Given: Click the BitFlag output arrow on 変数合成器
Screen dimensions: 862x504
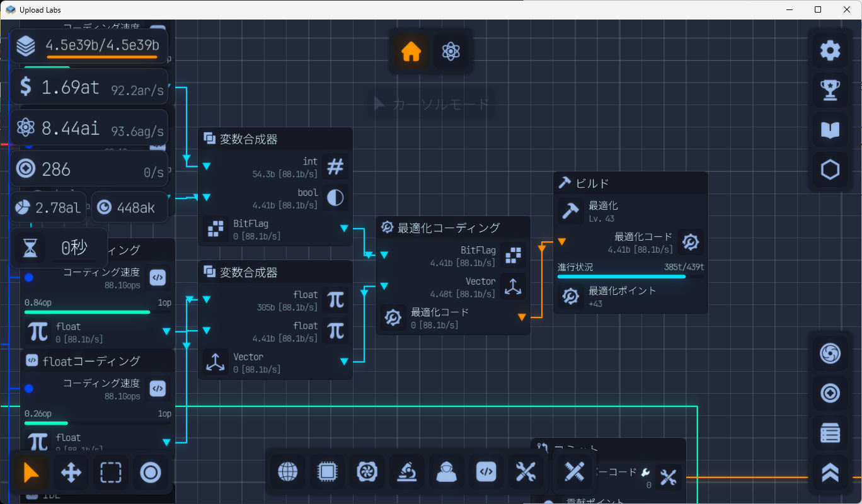Looking at the screenshot, I should click(344, 228).
